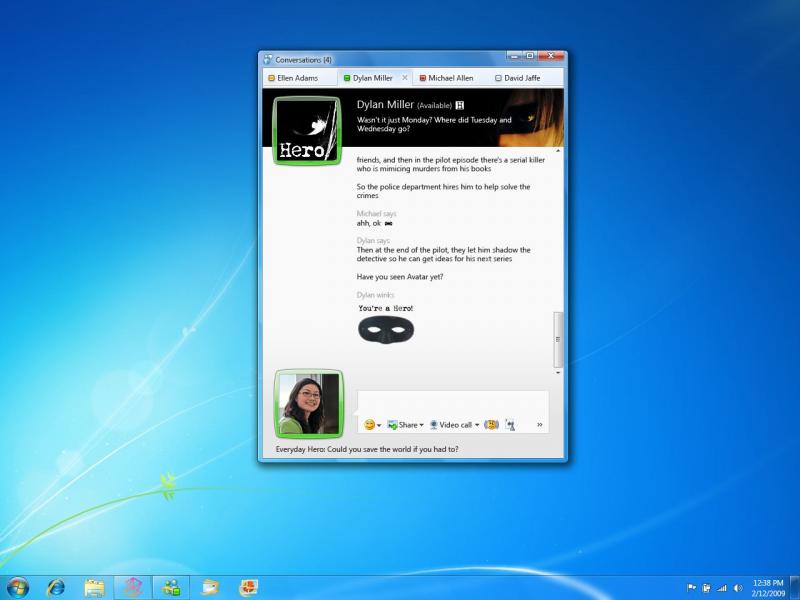This screenshot has height=600, width=800.
Task: Click the glasses emoticon after 'ahh, ok'
Action: [x=388, y=223]
